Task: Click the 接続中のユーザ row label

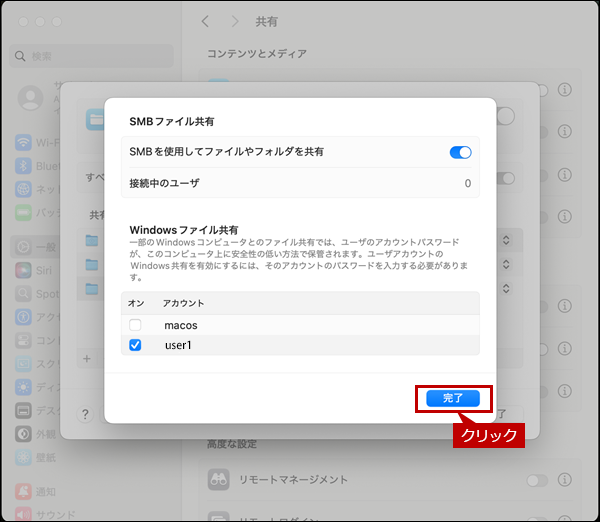Action: click(164, 183)
